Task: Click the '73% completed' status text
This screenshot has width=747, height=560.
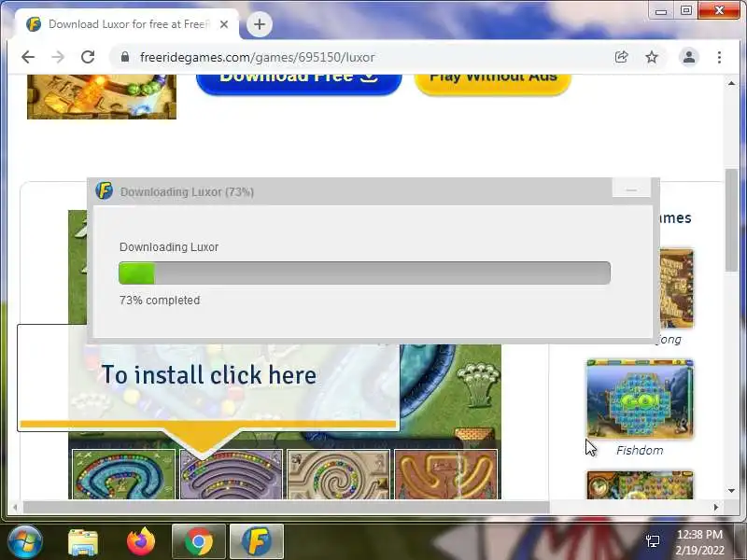Action: point(160,301)
